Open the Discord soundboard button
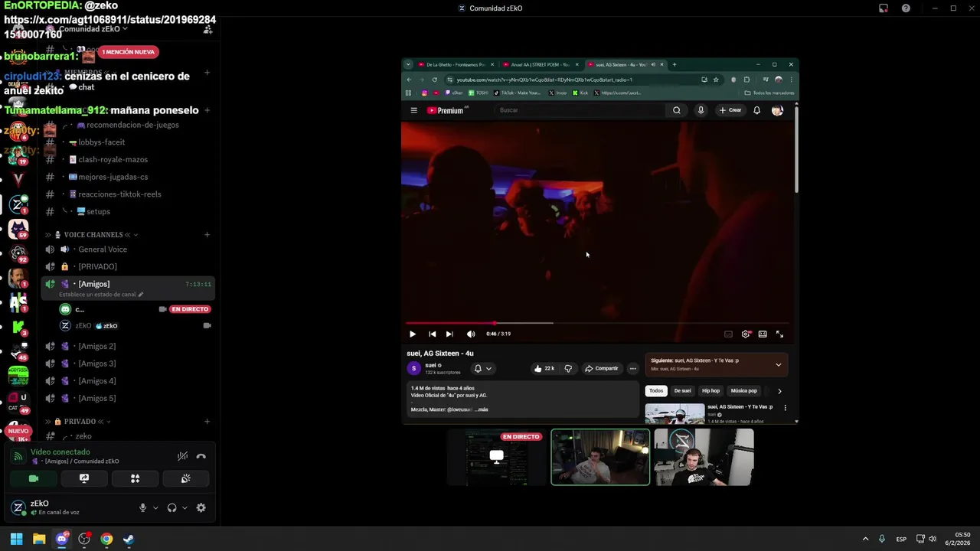The width and height of the screenshot is (980, 551). click(x=185, y=478)
